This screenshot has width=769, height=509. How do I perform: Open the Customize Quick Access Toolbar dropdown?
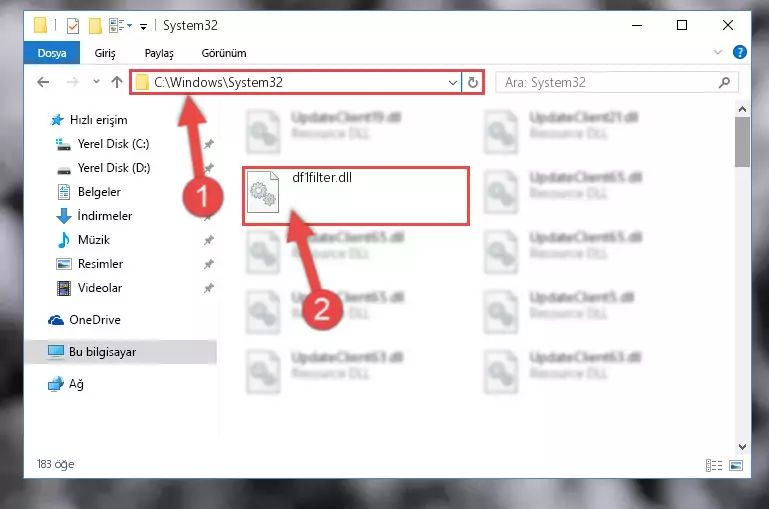coord(143,26)
